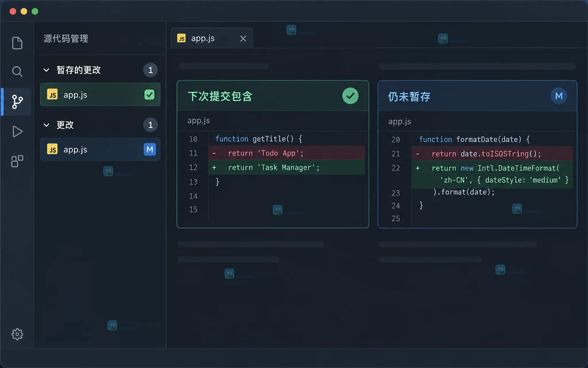This screenshot has height=368, width=588.
Task: Click count badge beside 暂存的更改
Action: coord(150,70)
